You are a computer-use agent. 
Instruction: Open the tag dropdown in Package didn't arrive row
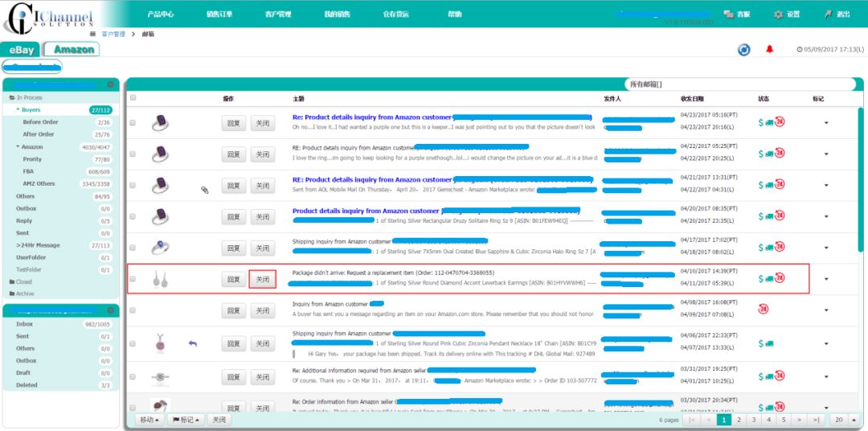click(826, 279)
